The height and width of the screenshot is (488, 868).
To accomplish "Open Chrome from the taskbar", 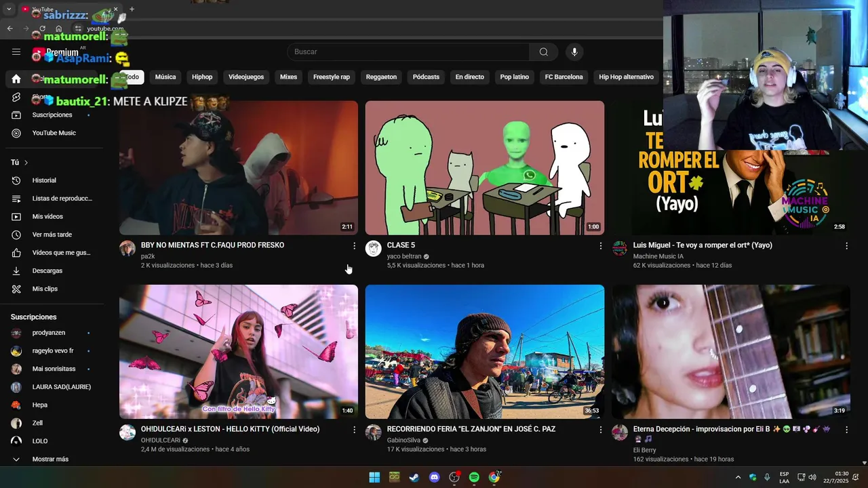I will coord(494,477).
